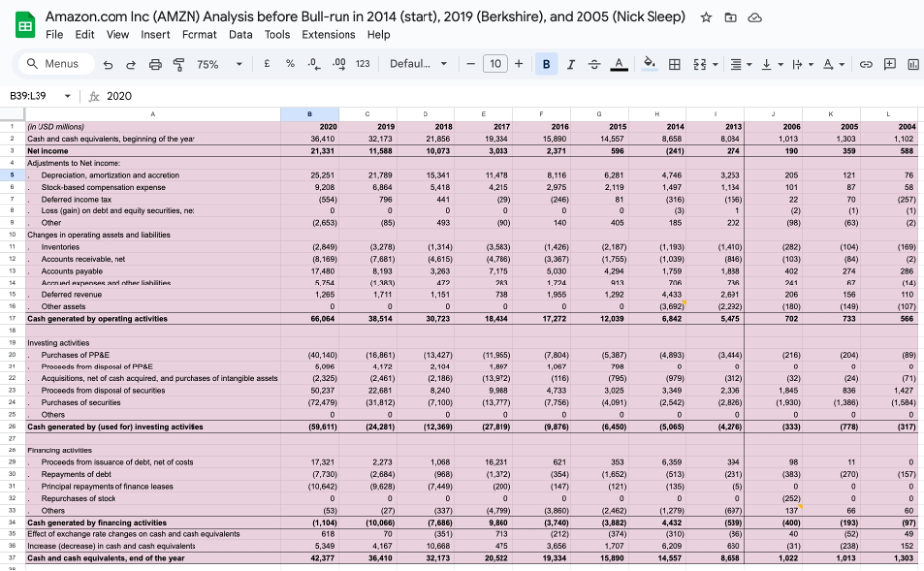Open the Extensions menu
The width and height of the screenshot is (924, 571).
click(x=328, y=35)
